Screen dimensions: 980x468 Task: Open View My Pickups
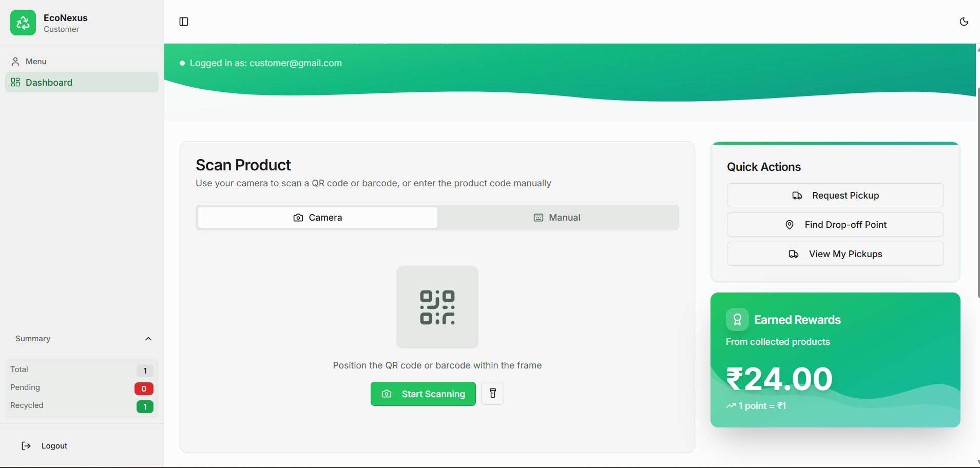835,254
